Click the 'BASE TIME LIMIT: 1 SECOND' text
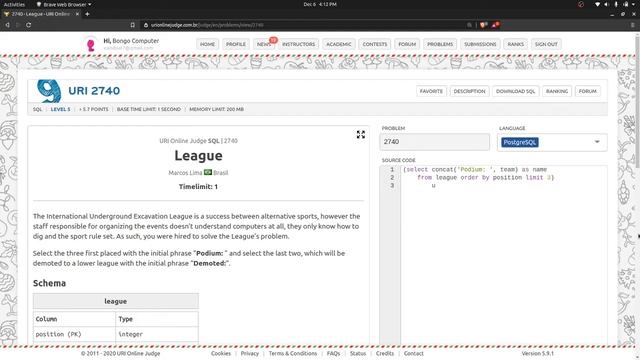Viewport: 640px width, 360px height. tap(149, 109)
